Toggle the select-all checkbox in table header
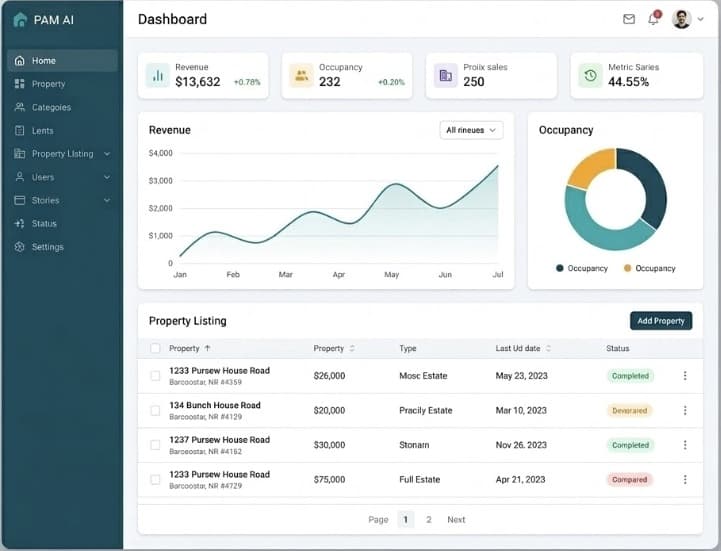This screenshot has width=721, height=551. 155,349
